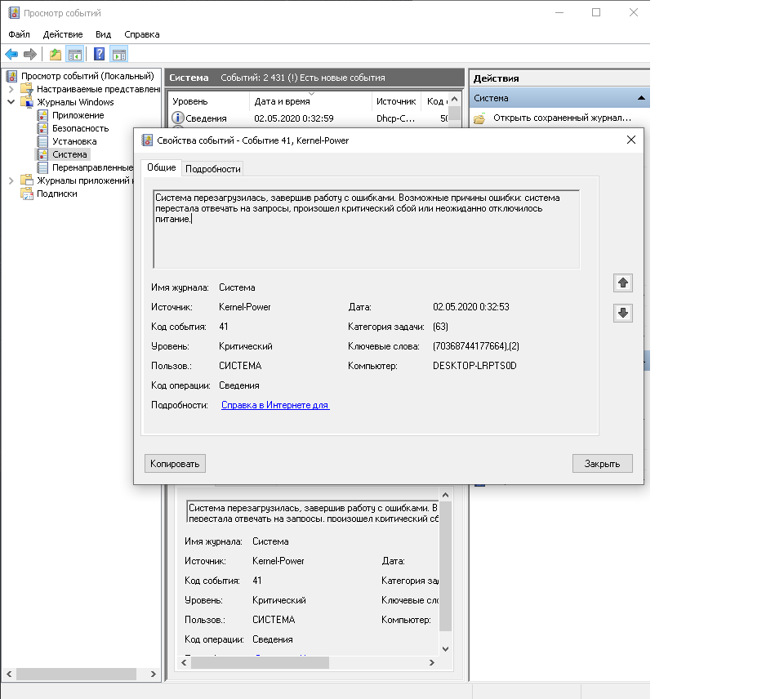Sort by Уровень column header
Viewport: 784px width, 699px height.
tap(208, 101)
